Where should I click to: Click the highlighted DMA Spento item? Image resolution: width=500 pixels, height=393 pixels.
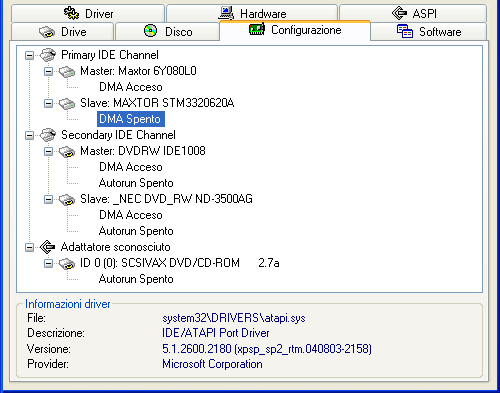click(x=131, y=119)
